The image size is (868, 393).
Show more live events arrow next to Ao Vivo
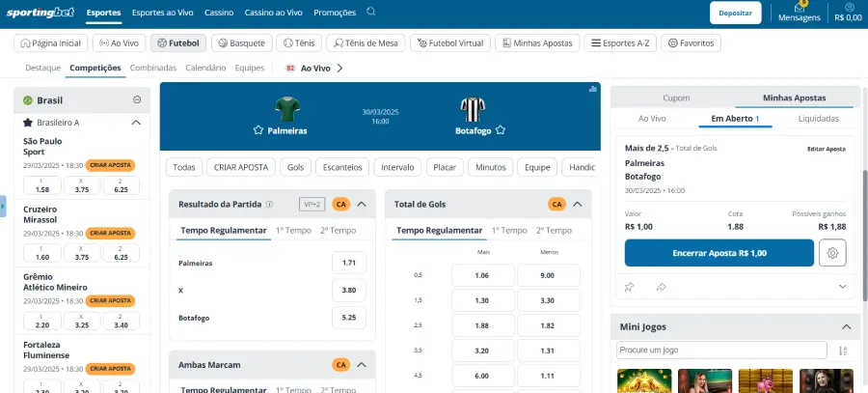pos(339,69)
